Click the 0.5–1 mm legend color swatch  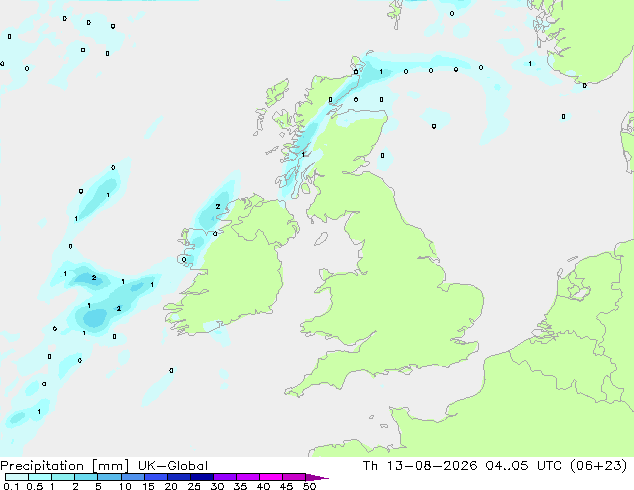[40, 477]
